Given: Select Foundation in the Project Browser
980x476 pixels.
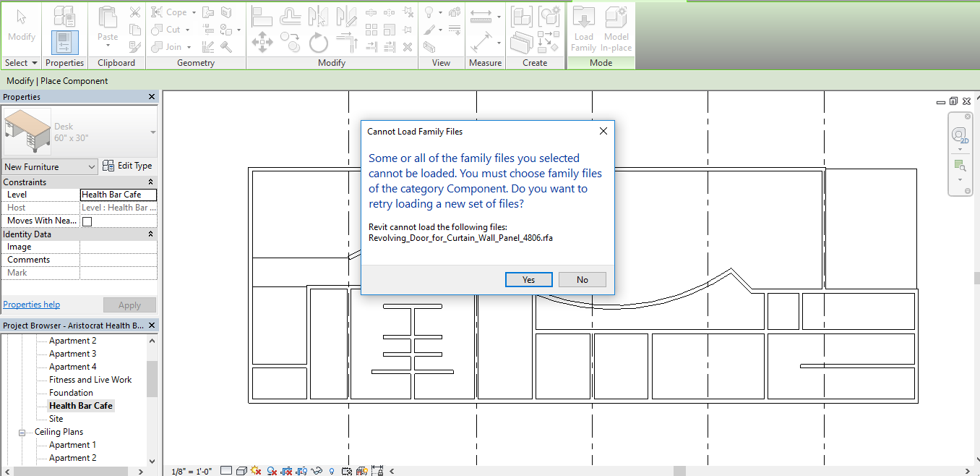Looking at the screenshot, I should [x=70, y=392].
